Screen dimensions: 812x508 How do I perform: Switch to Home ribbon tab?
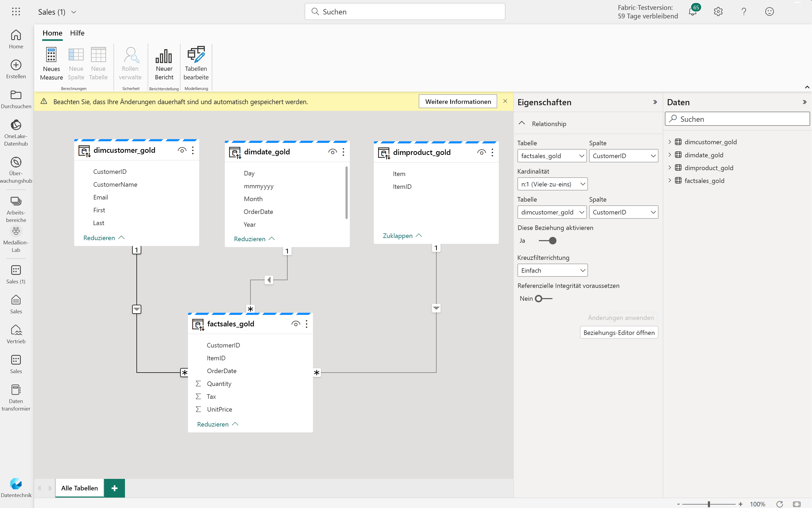[x=52, y=33]
